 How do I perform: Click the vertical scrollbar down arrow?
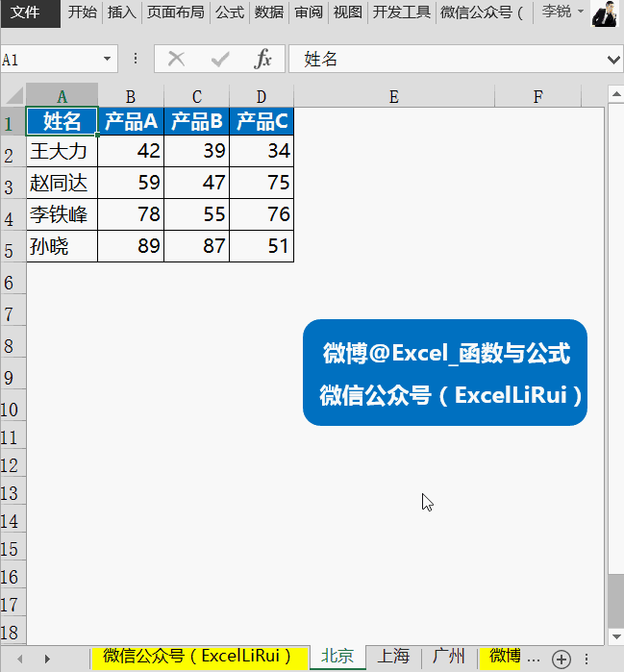[x=616, y=636]
